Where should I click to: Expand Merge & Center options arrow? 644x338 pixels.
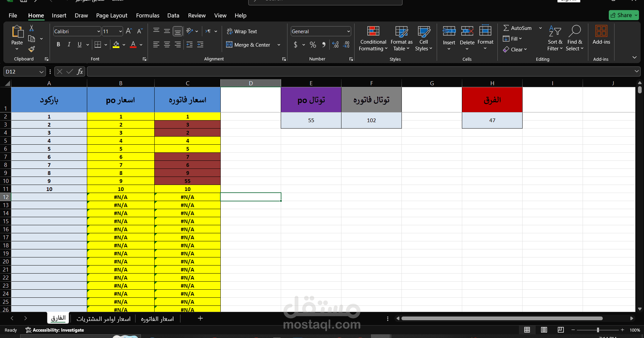click(x=279, y=45)
